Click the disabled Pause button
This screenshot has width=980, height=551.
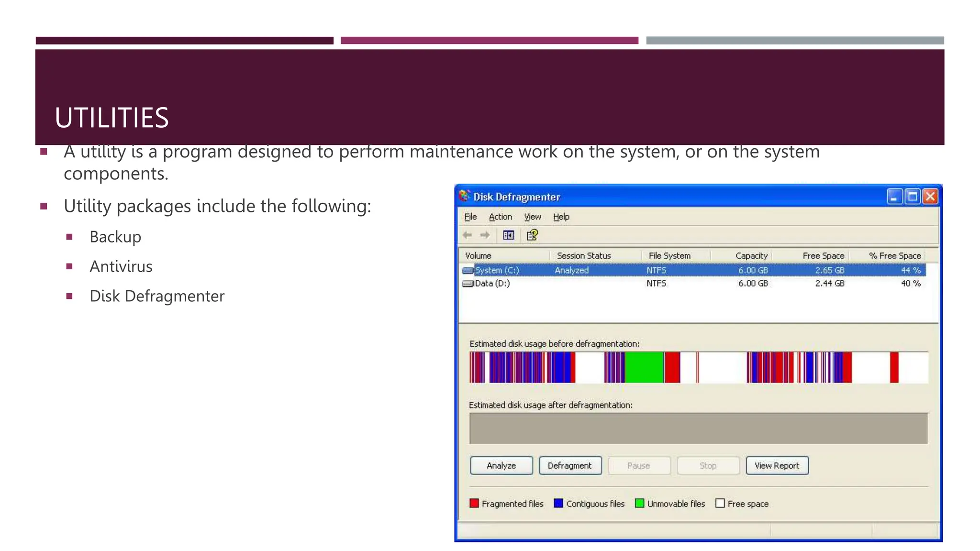(x=639, y=465)
